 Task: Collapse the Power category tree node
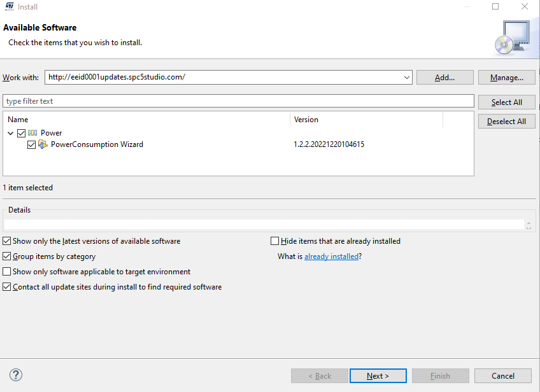[11, 133]
